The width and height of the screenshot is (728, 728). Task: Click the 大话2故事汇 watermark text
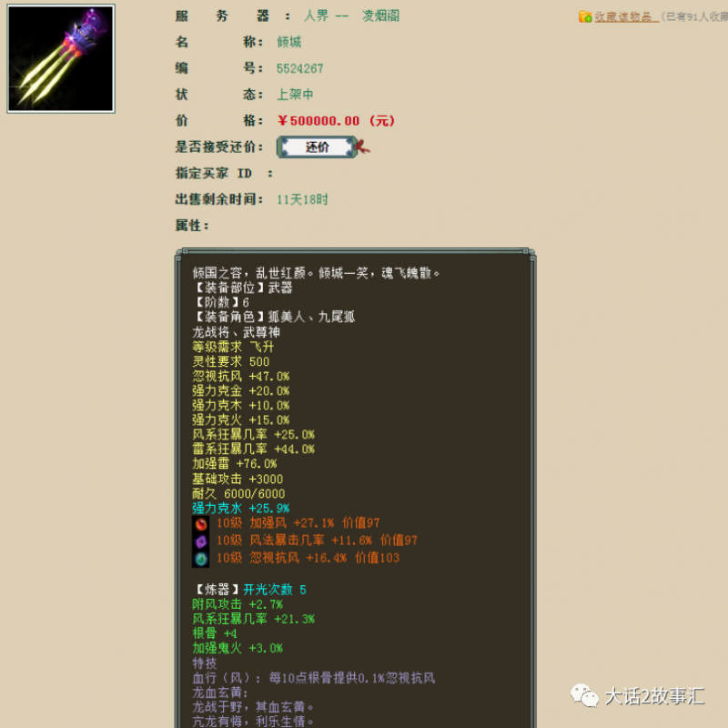coord(655,696)
